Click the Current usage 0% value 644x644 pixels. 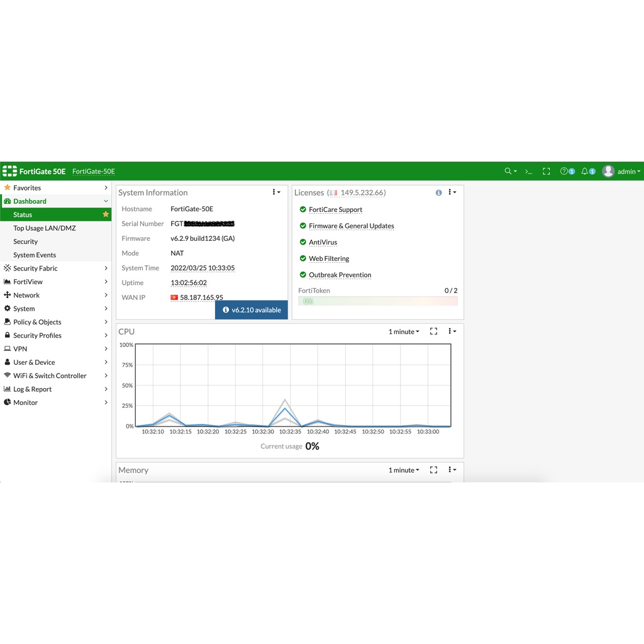[x=312, y=446]
